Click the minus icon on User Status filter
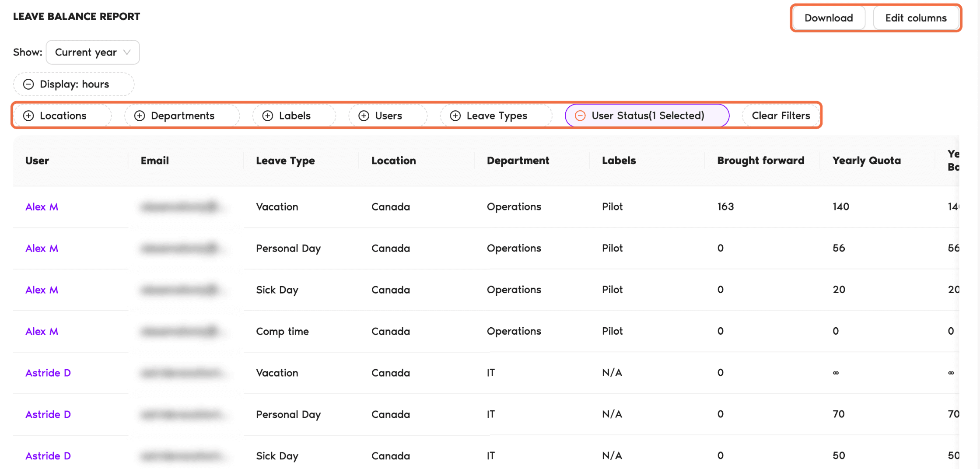980x469 pixels. (x=580, y=115)
